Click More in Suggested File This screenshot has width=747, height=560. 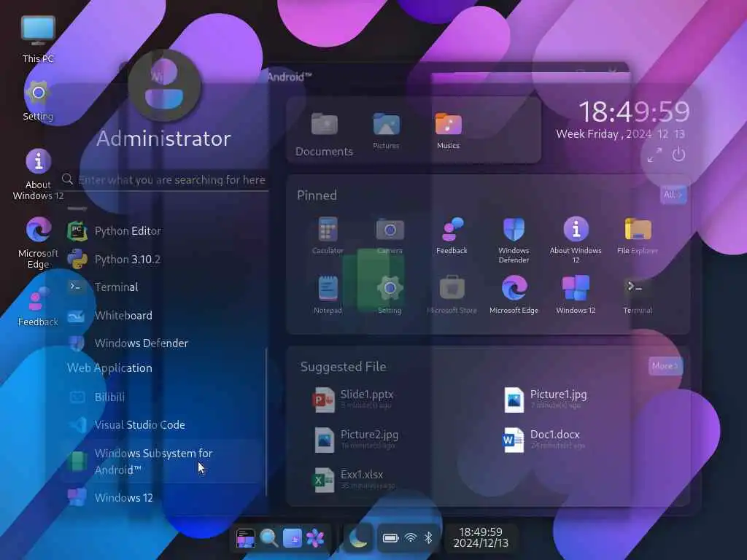[665, 366]
